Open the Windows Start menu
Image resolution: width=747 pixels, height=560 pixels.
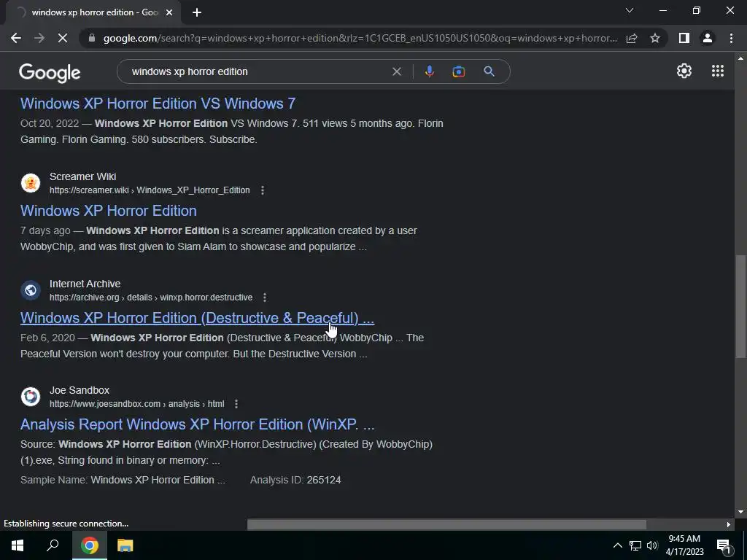18,545
